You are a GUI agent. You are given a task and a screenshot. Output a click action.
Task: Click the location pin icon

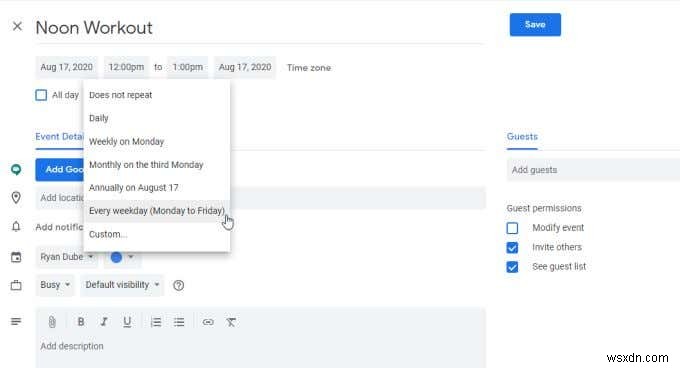coord(16,198)
